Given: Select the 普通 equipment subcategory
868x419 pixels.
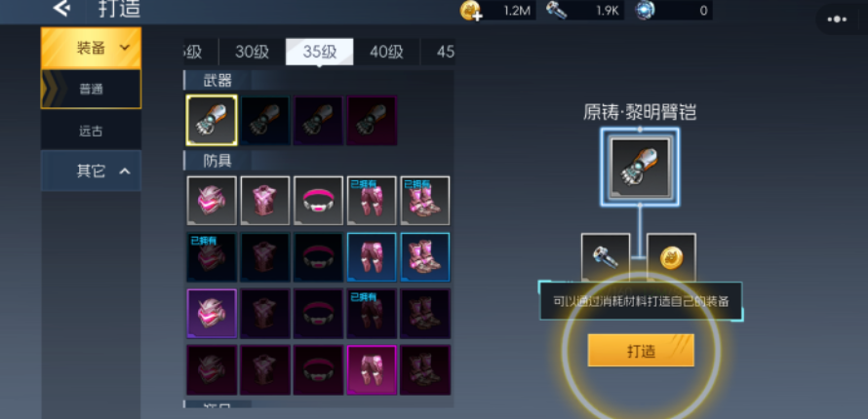Looking at the screenshot, I should point(91,89).
